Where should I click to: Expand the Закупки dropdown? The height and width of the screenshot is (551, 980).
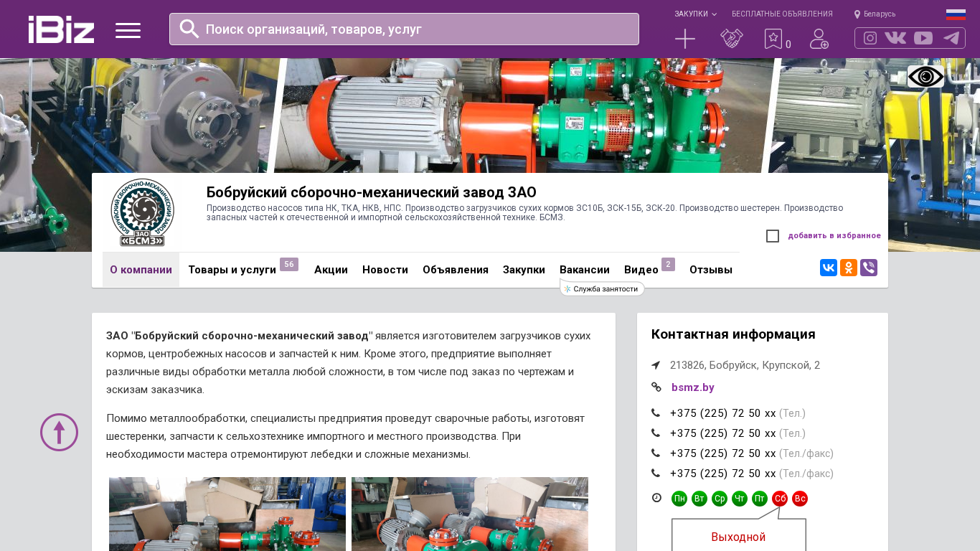pyautogui.click(x=695, y=14)
